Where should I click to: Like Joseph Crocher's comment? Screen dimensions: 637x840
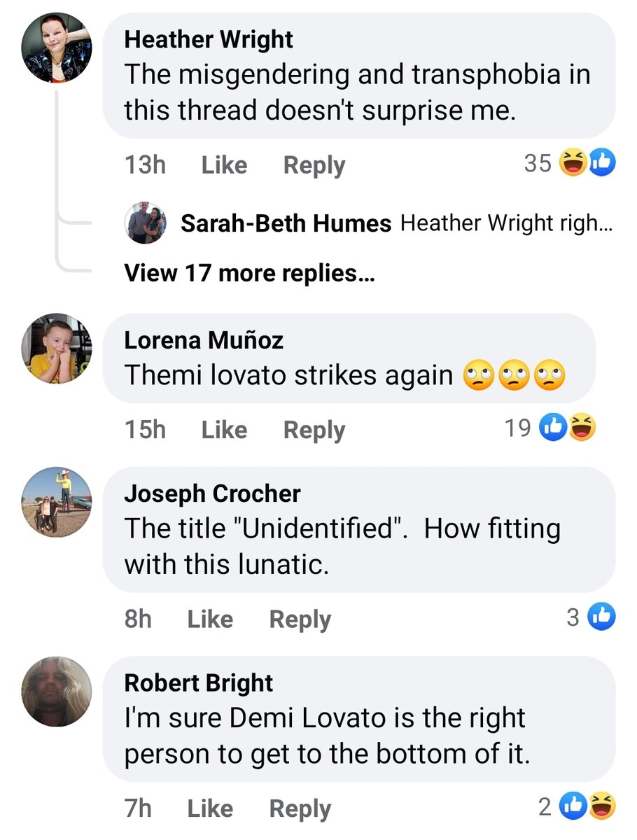pyautogui.click(x=210, y=619)
